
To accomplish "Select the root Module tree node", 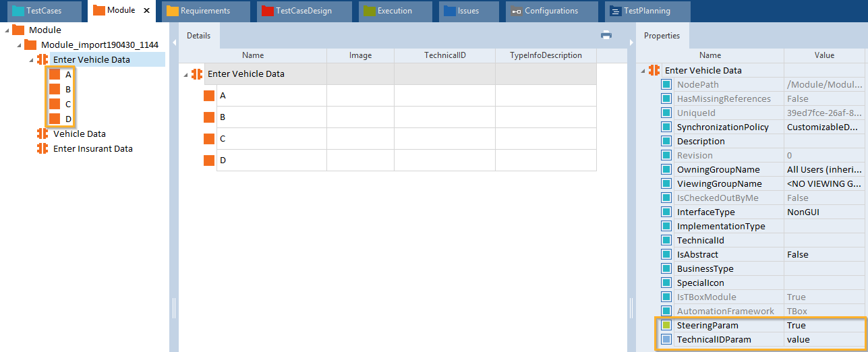I will tap(45, 30).
